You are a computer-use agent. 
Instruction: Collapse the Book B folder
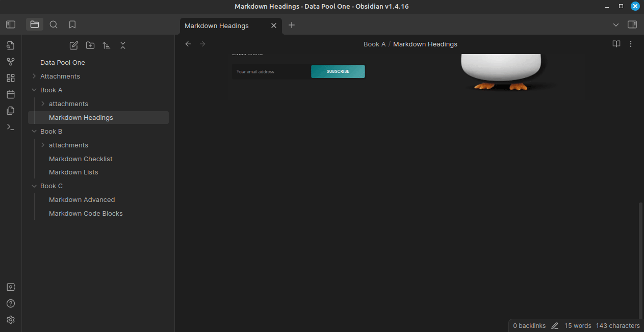[x=34, y=132]
